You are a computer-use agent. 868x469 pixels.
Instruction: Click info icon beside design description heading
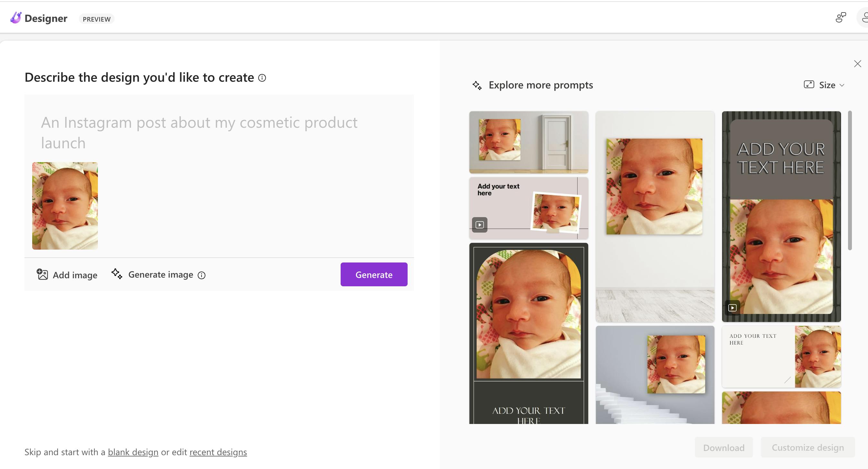point(262,78)
